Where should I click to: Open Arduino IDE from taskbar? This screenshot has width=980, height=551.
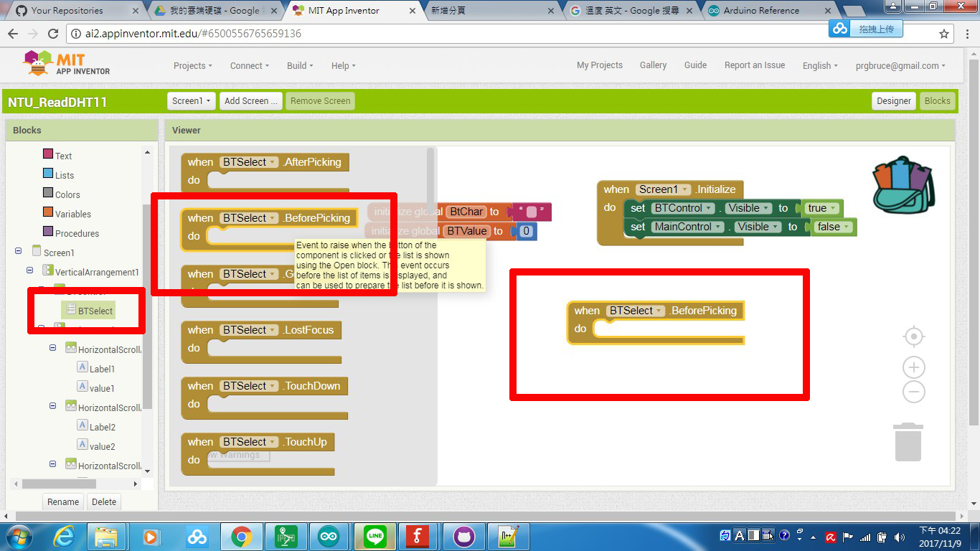(x=330, y=536)
